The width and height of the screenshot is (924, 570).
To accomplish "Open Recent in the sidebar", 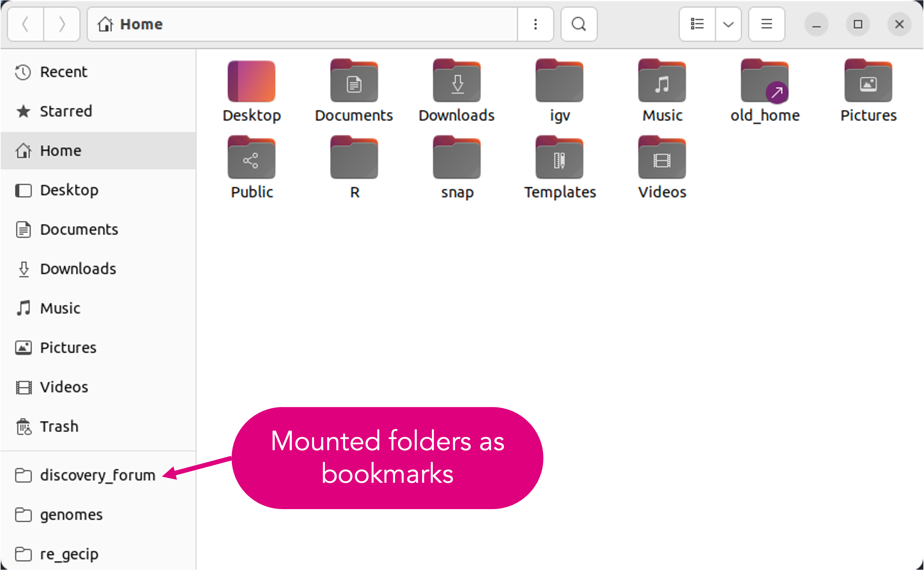I will pyautogui.click(x=63, y=72).
